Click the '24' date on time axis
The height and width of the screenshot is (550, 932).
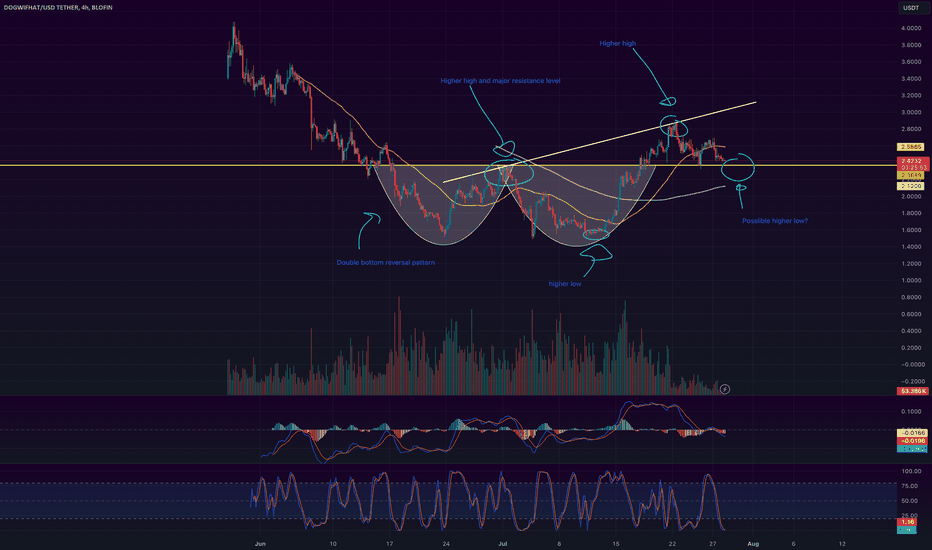click(446, 543)
